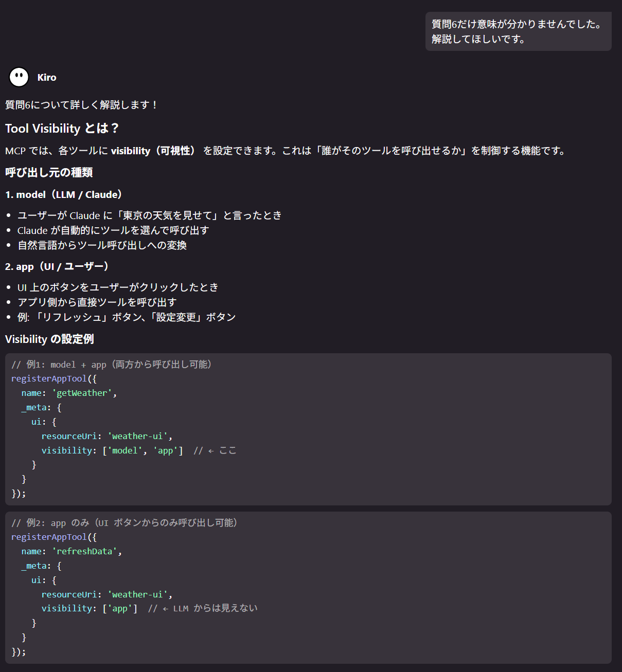Click the user message bubble about 質問6
This screenshot has width=622, height=672.
[x=518, y=31]
